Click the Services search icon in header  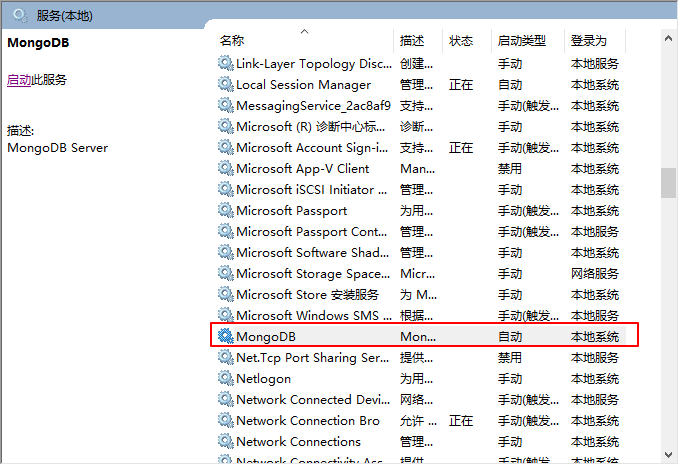[x=19, y=15]
